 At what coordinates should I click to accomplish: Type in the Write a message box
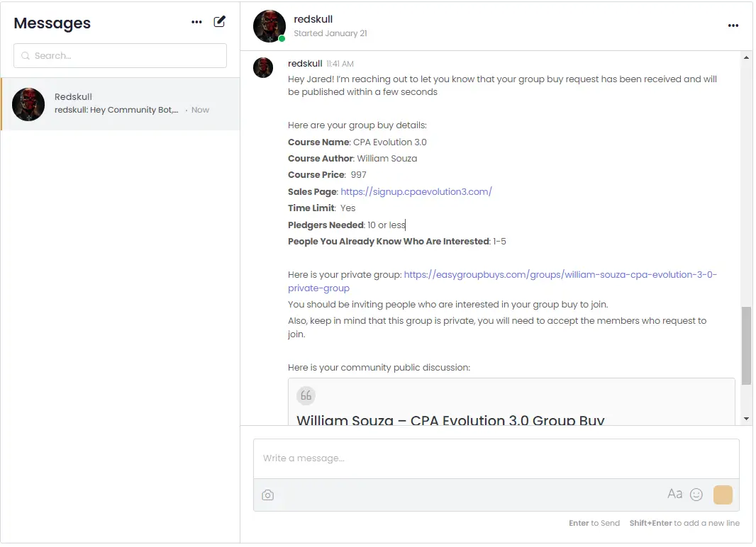point(496,458)
